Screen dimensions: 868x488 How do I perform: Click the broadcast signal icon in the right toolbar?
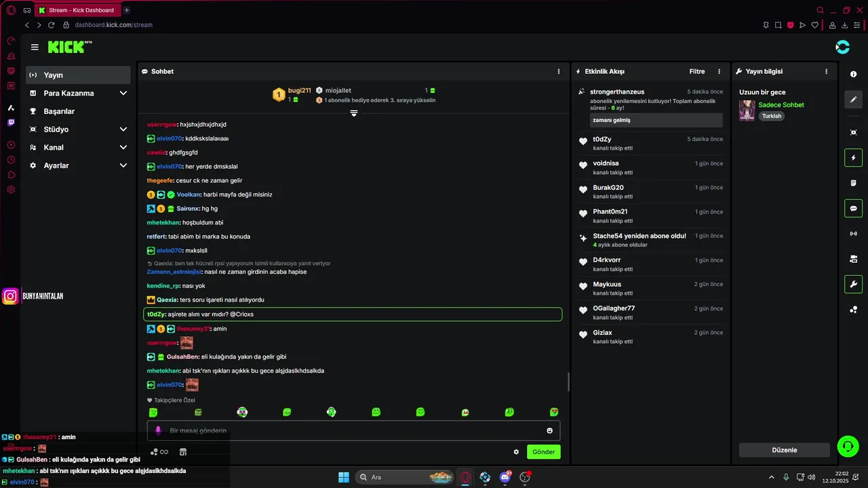click(854, 234)
